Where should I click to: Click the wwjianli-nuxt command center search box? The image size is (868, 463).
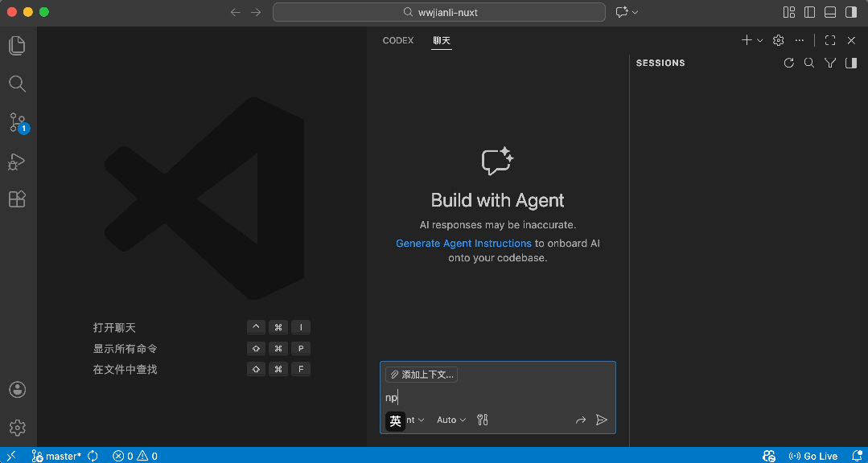pos(439,12)
